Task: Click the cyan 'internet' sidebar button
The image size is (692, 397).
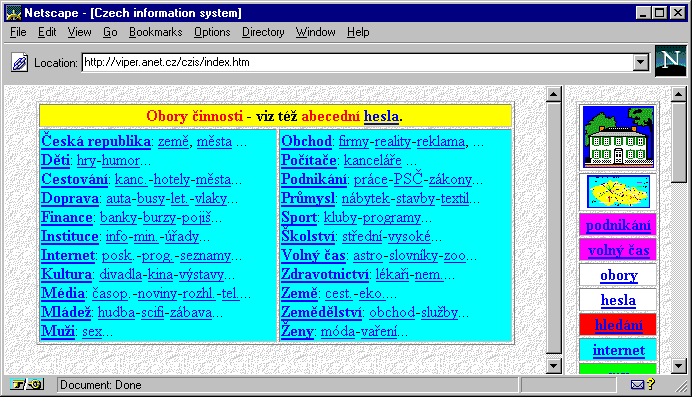Action: click(x=618, y=350)
